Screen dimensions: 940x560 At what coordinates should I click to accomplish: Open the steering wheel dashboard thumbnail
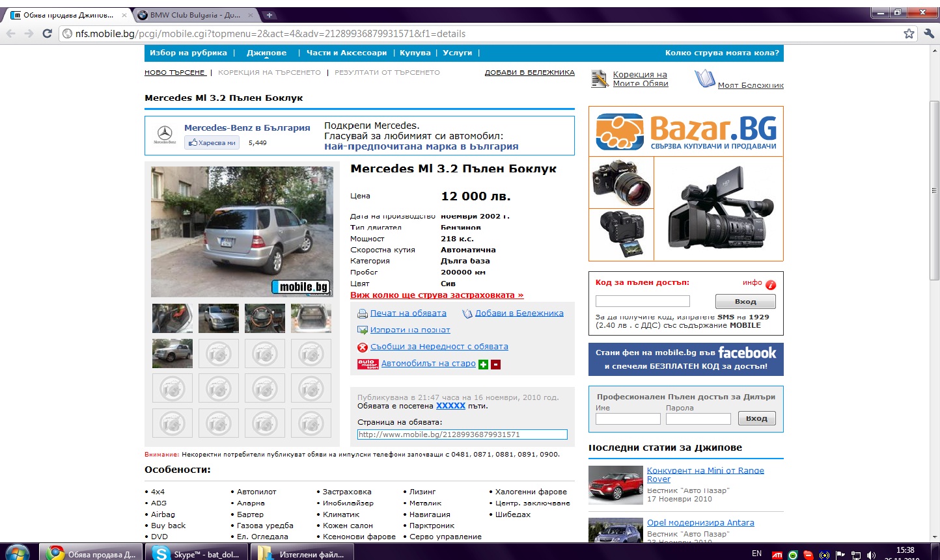pos(265,318)
